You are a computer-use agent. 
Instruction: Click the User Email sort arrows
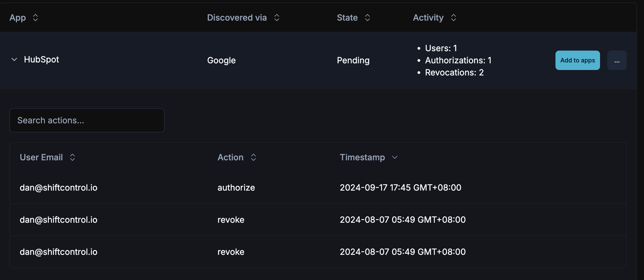(x=72, y=157)
